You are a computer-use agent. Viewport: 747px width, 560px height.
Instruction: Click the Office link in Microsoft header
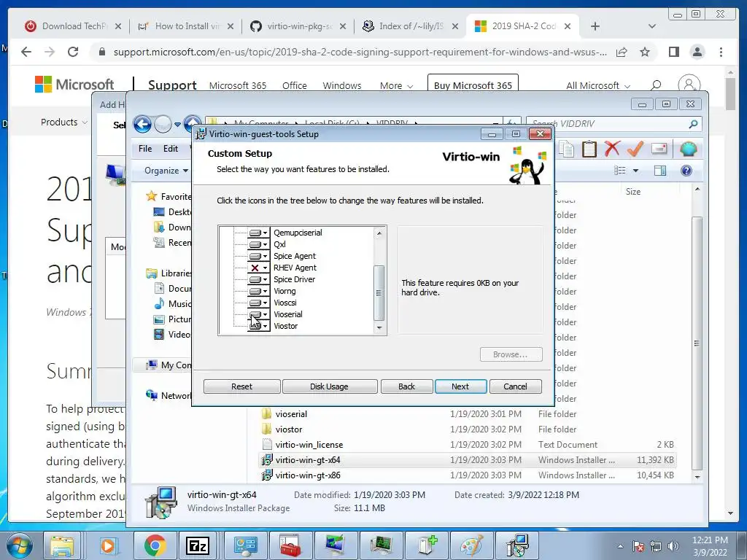295,86
